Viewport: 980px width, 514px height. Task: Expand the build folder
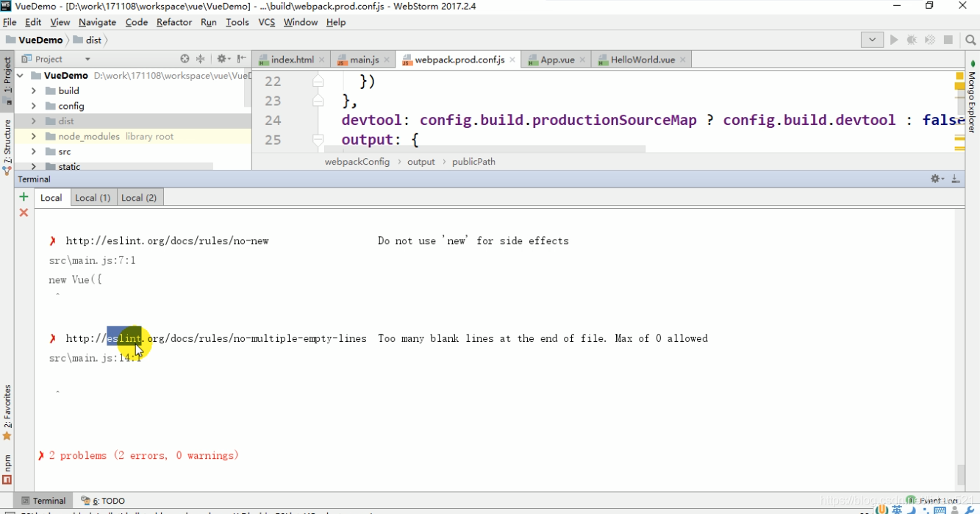pyautogui.click(x=34, y=90)
